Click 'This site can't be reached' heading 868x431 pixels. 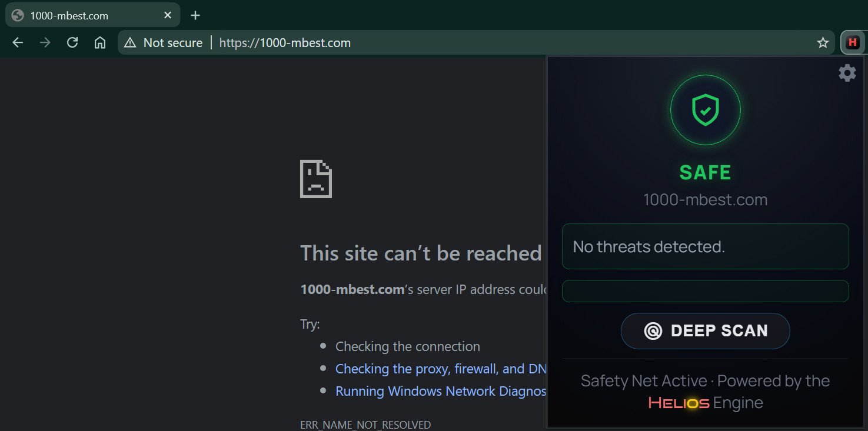pyautogui.click(x=421, y=253)
